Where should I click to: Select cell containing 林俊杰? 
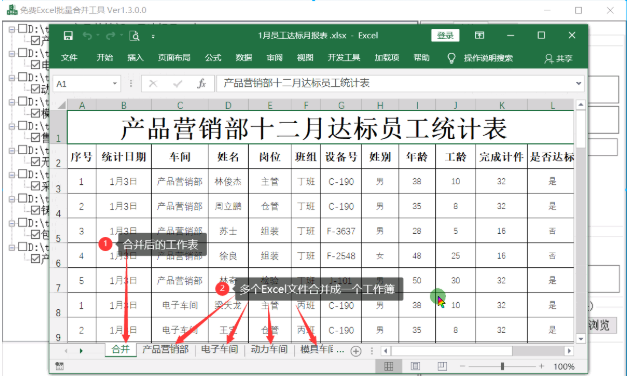[x=228, y=181]
